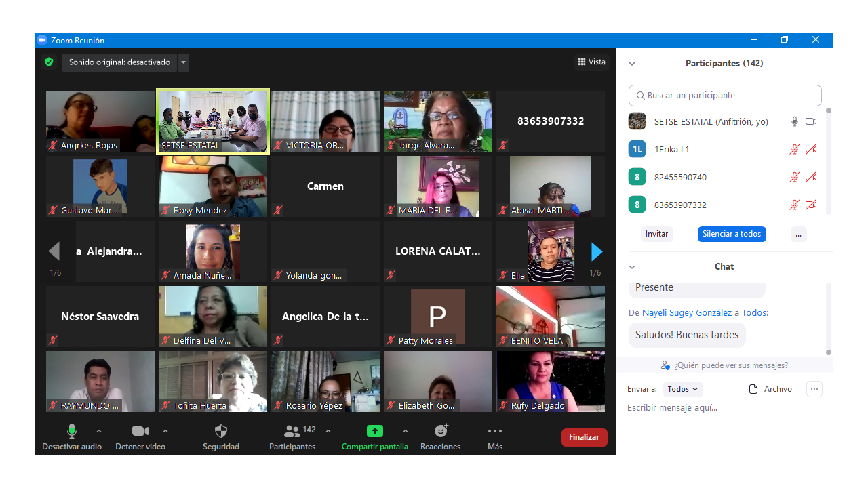
Task: Click the red Finalizar button
Action: pyautogui.click(x=585, y=437)
